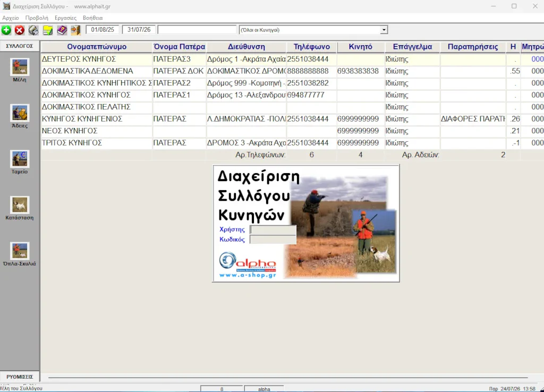Click the status bar alpha user field
The image size is (544, 392).
264,389
